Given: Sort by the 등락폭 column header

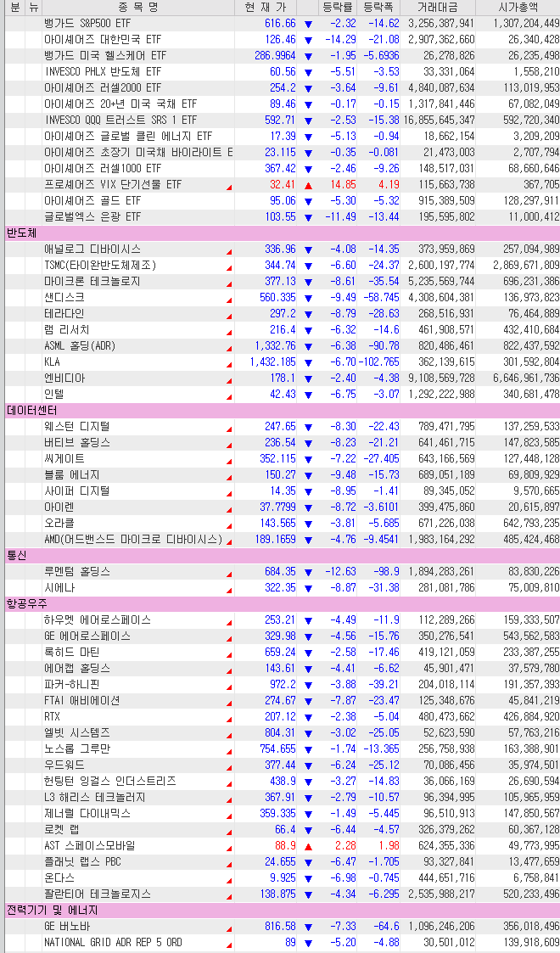Looking at the screenshot, I should click(378, 8).
